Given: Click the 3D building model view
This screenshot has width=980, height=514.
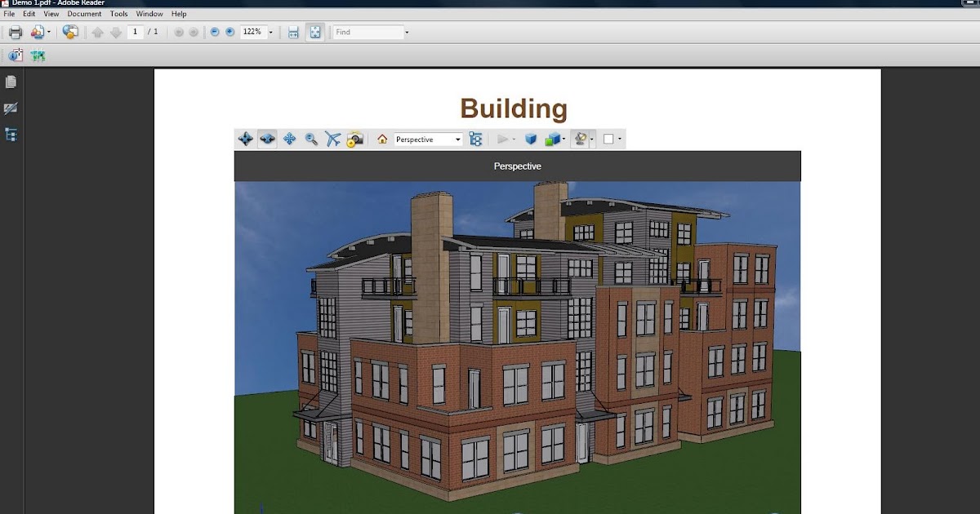Looking at the screenshot, I should pyautogui.click(x=517, y=348).
